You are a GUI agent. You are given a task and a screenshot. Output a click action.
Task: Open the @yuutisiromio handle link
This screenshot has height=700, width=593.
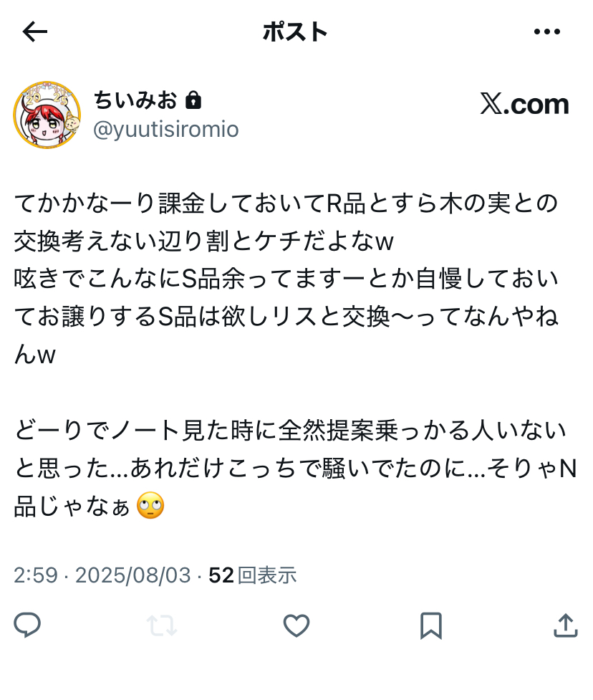166,130
